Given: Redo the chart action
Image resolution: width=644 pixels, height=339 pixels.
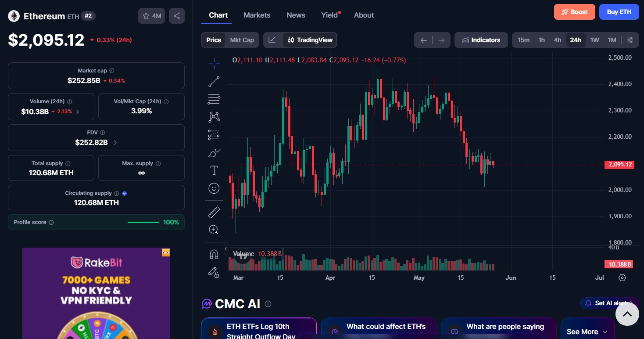Looking at the screenshot, I should coord(441,40).
